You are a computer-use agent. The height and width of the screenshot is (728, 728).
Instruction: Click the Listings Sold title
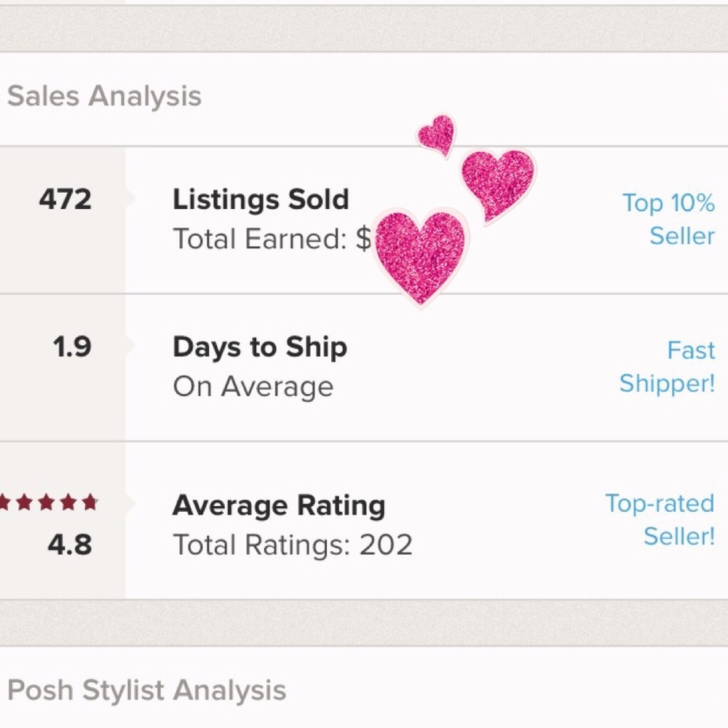tap(261, 200)
